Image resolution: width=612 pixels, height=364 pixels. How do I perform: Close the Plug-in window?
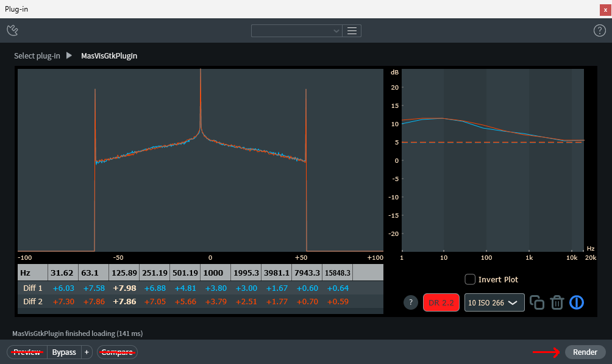605,10
